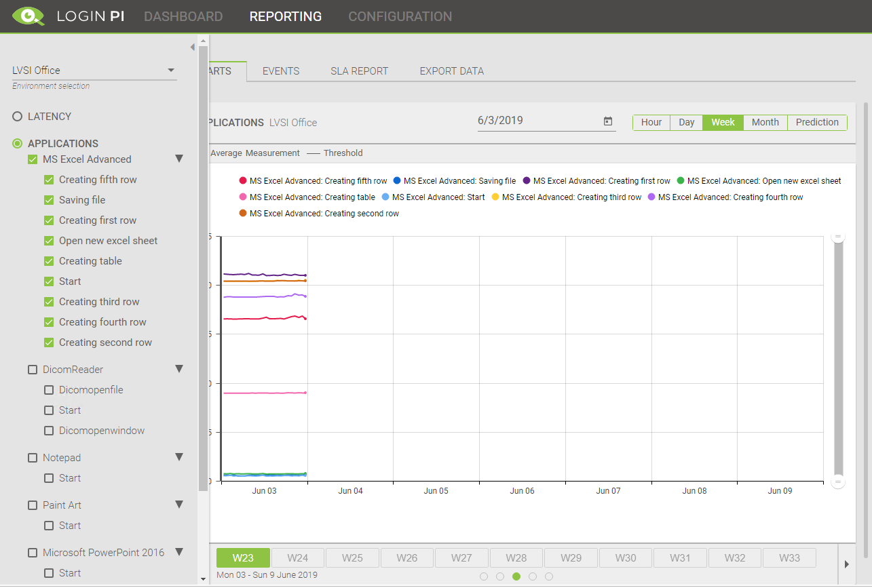872x588 pixels.
Task: Select week W23
Action: pos(243,558)
